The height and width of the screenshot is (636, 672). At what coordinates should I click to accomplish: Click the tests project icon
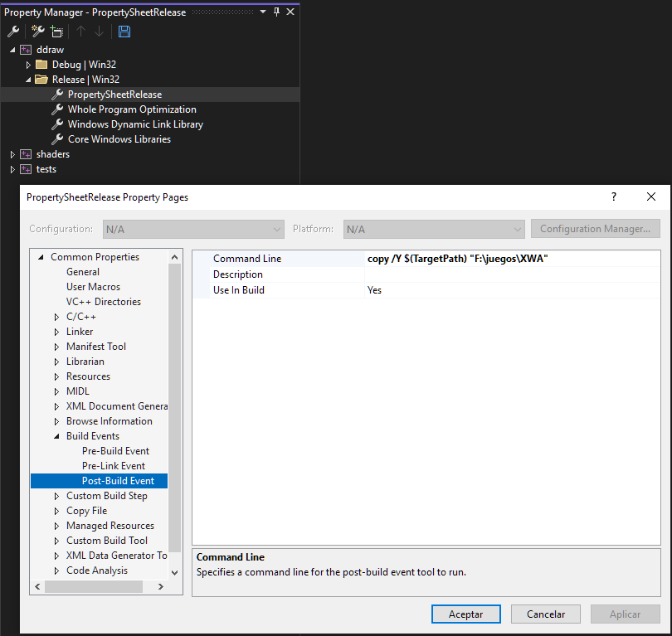pyautogui.click(x=26, y=169)
